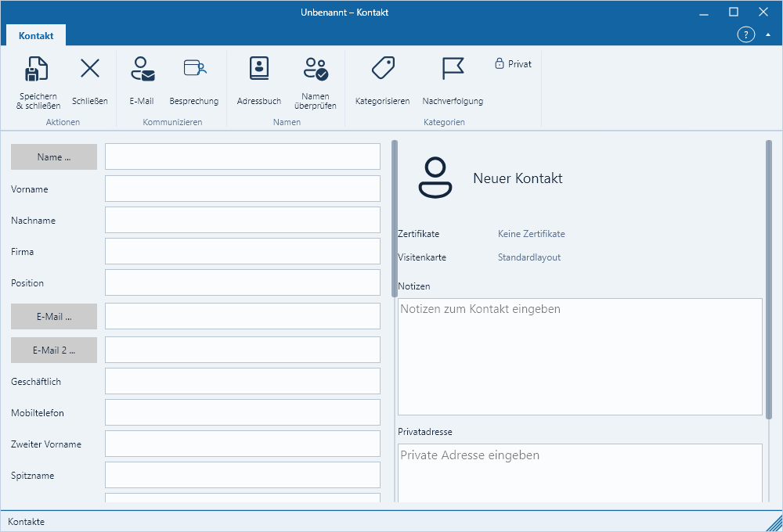Click Namen überprüfen icon

[316, 69]
